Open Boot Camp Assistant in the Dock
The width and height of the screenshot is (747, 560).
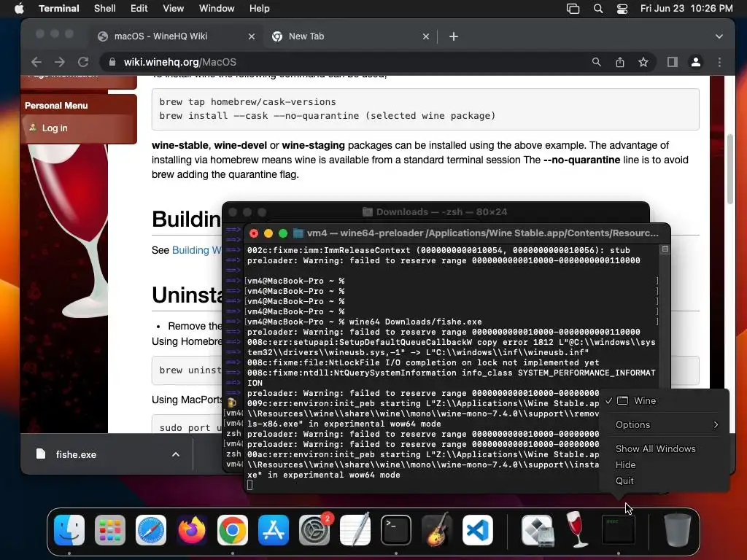click(538, 530)
